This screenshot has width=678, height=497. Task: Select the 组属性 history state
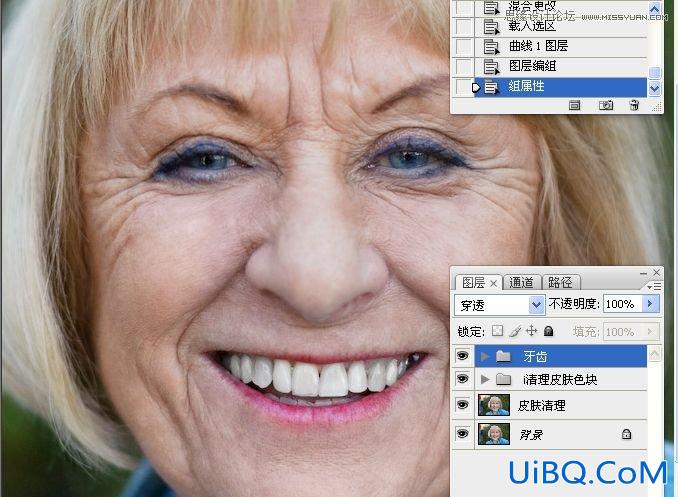[561, 87]
